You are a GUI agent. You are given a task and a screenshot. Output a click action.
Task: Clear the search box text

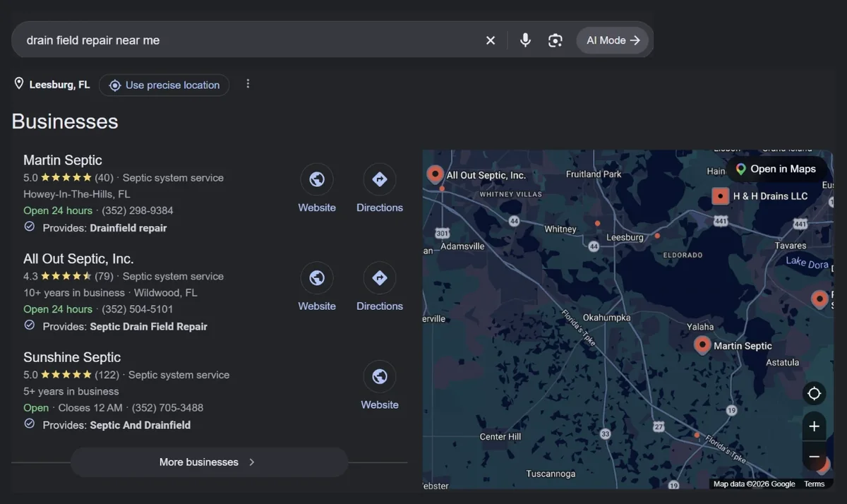[491, 40]
